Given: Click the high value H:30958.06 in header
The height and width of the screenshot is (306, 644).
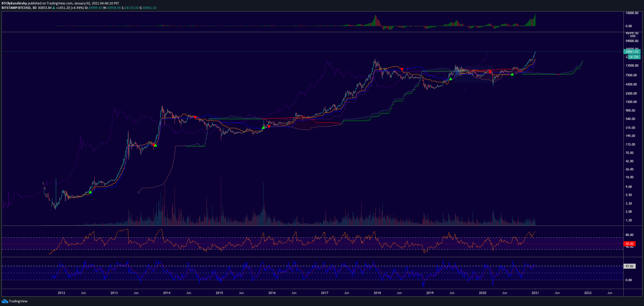Looking at the screenshot, I should pyautogui.click(x=112, y=8).
